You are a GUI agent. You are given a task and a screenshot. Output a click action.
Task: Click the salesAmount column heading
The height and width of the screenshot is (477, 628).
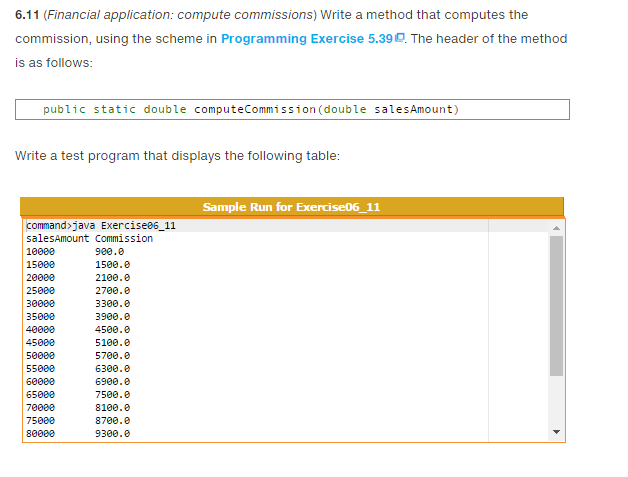tap(58, 239)
